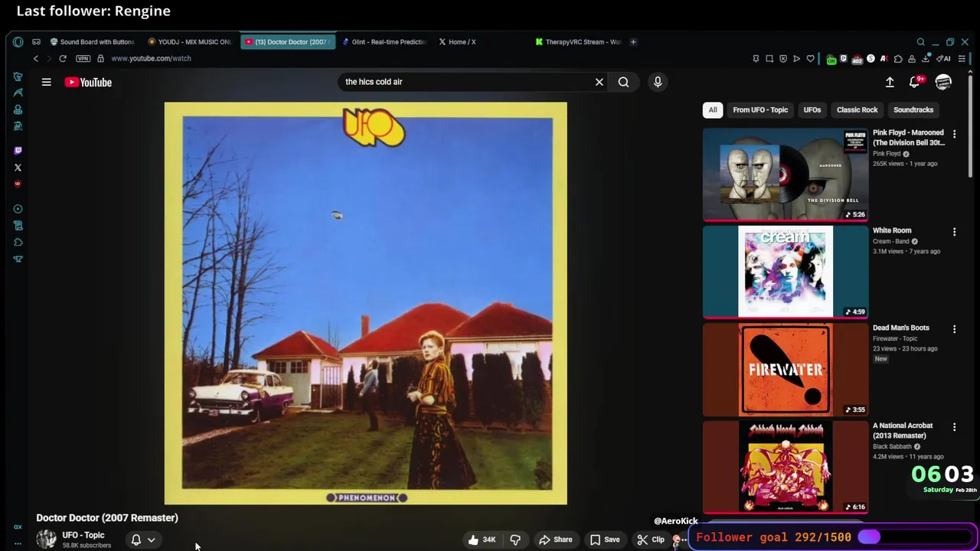The height and width of the screenshot is (551, 980).
Task: Click the address bar URL www.youtube.com/watch
Action: (151, 58)
